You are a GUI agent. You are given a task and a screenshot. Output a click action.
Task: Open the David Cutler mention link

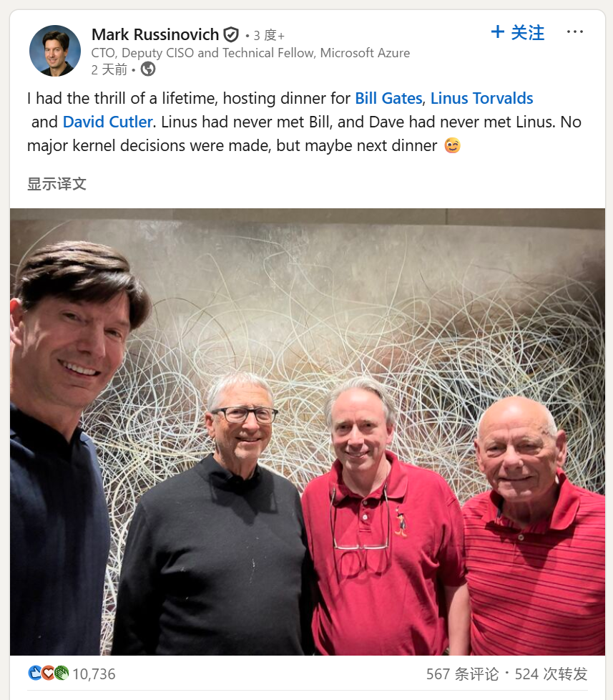click(x=107, y=122)
